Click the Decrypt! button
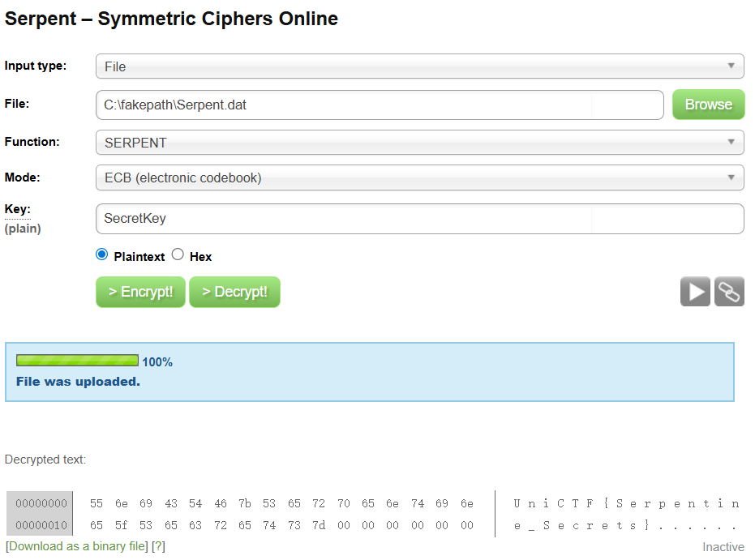 click(x=234, y=292)
